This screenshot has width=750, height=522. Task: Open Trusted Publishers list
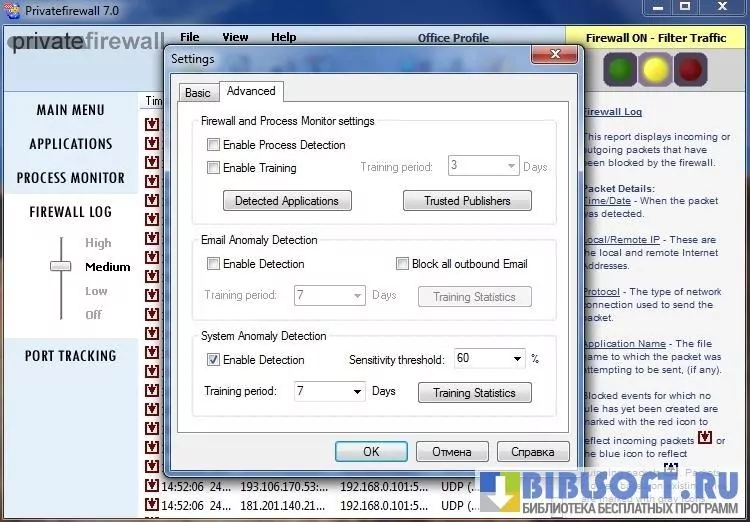(467, 201)
